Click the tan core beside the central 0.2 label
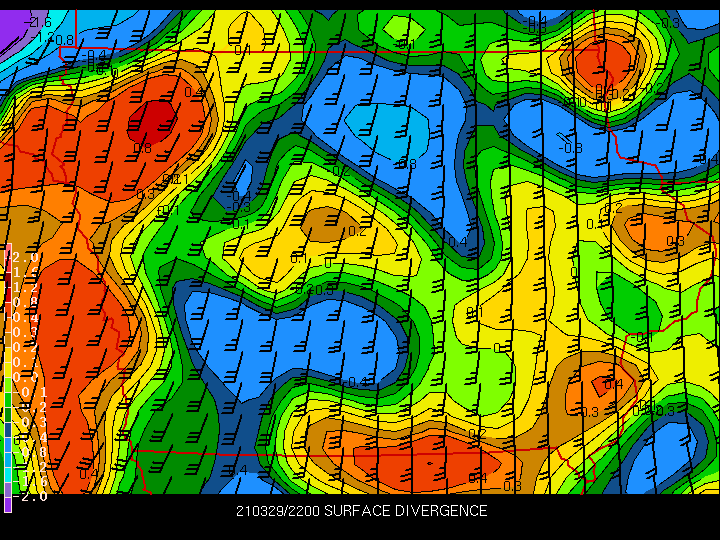 point(324,224)
